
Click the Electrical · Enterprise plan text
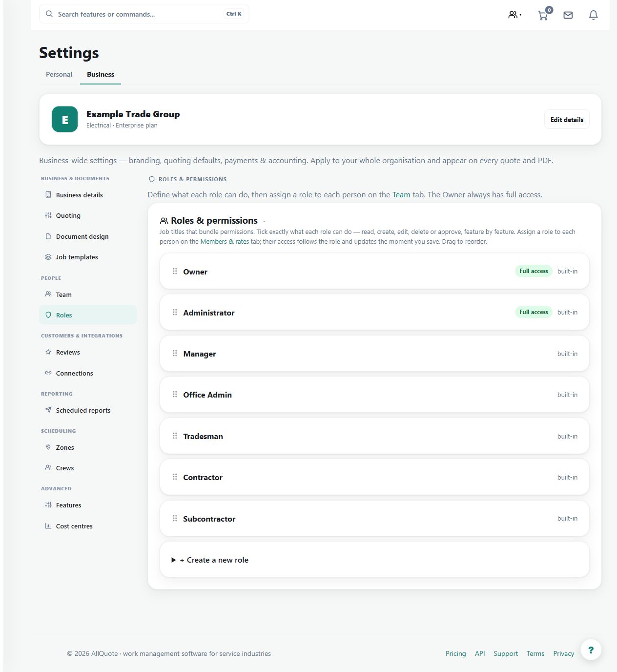(122, 126)
